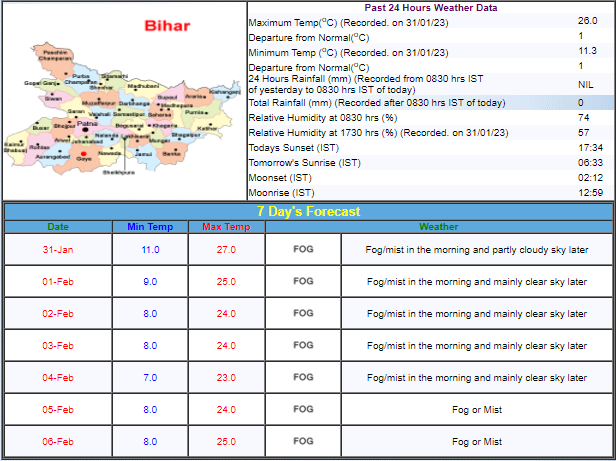616x461 pixels.
Task: Select the 04-Feb forecast date
Action: (x=58, y=377)
